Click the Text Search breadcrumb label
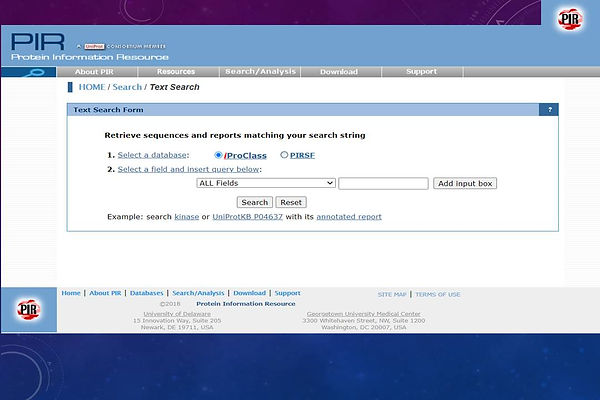The height and width of the screenshot is (400, 600). [174, 87]
